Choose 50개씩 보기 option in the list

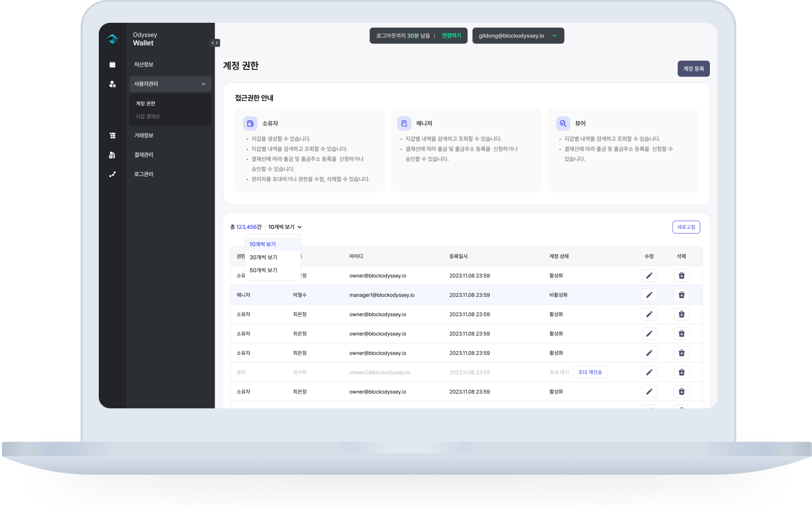[x=263, y=270]
